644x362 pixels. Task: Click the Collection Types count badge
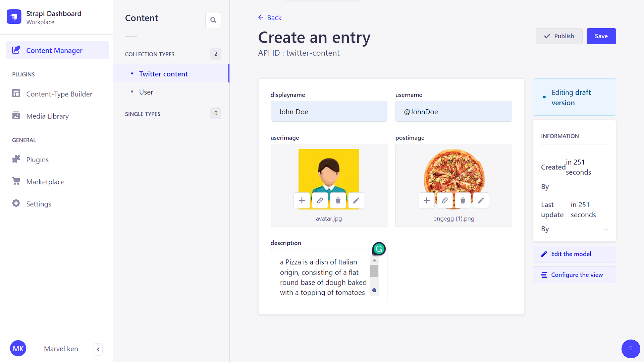point(216,54)
